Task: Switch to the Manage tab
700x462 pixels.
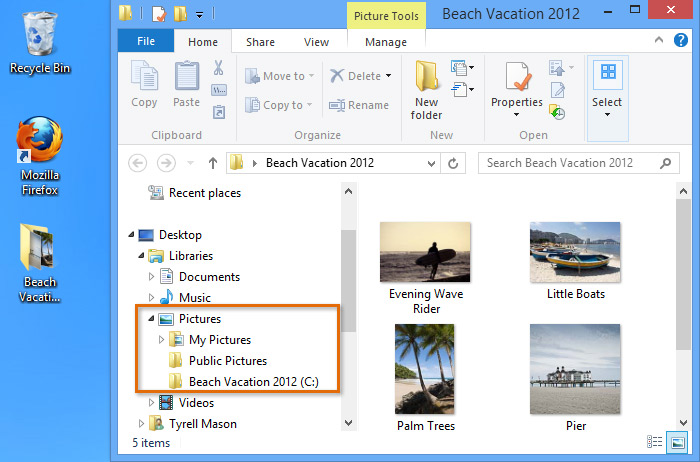Action: click(x=385, y=42)
